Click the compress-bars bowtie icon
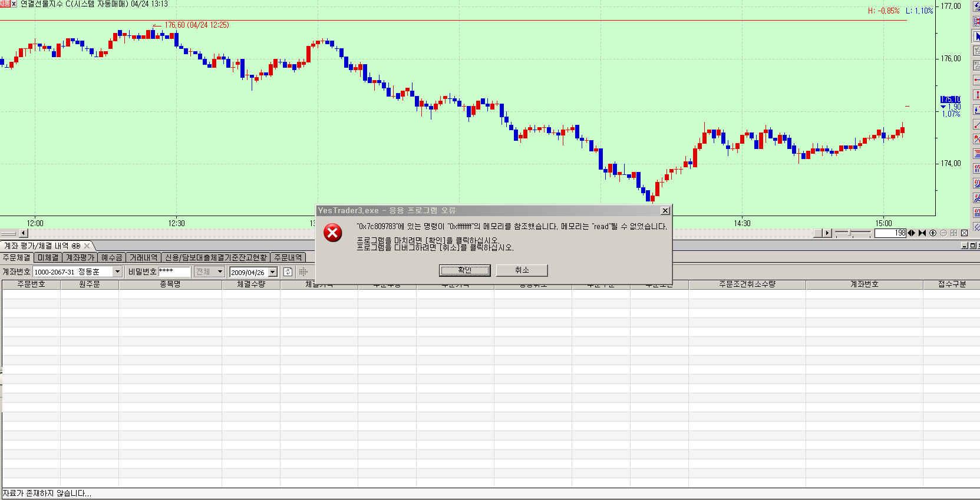 click(922, 233)
